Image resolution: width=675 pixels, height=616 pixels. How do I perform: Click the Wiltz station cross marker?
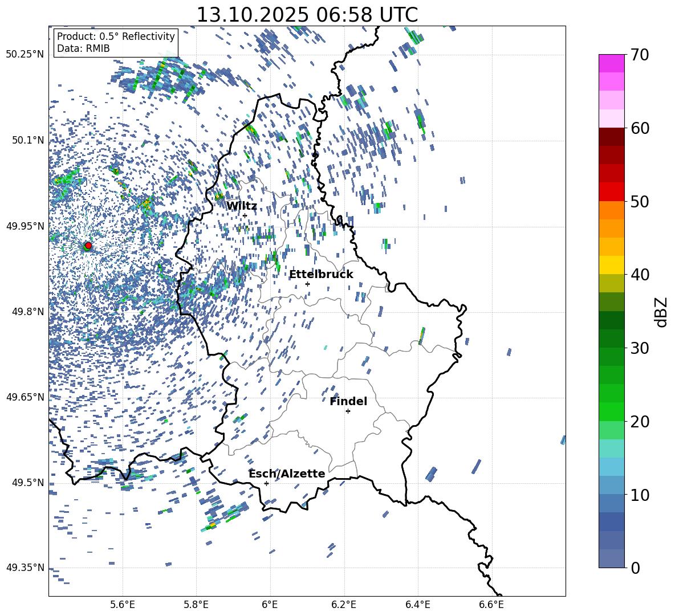(245, 216)
